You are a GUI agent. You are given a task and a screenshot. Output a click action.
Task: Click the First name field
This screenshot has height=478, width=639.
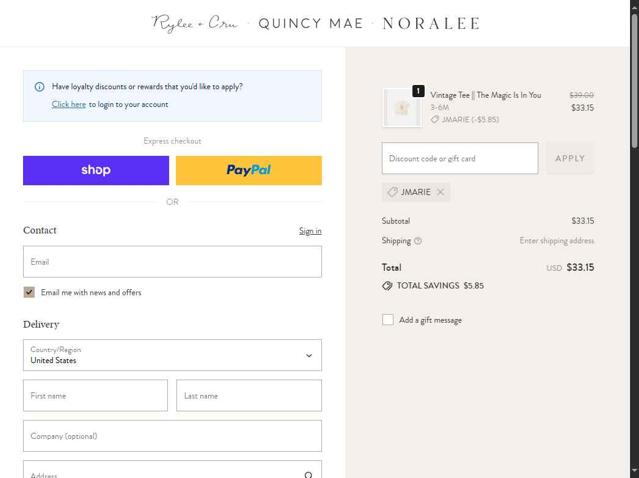coord(95,395)
